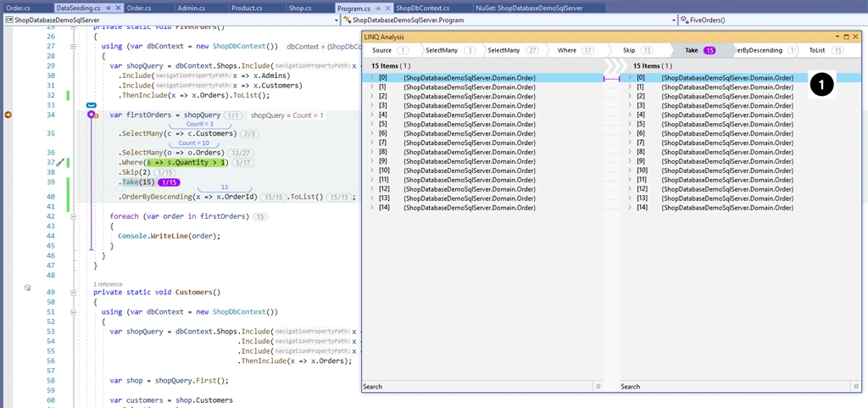868x408 pixels.
Task: Click the 1/15 badge after Skip(2)
Action: pyautogui.click(x=166, y=173)
